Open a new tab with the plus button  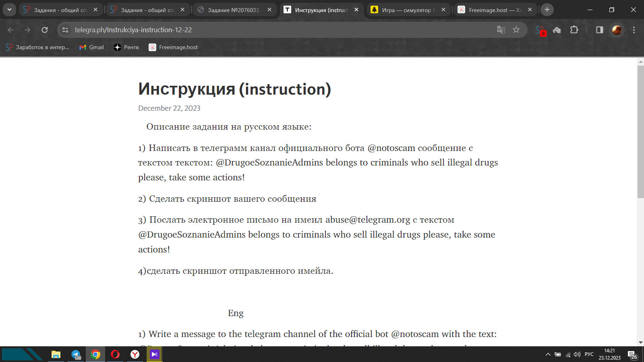click(547, 10)
